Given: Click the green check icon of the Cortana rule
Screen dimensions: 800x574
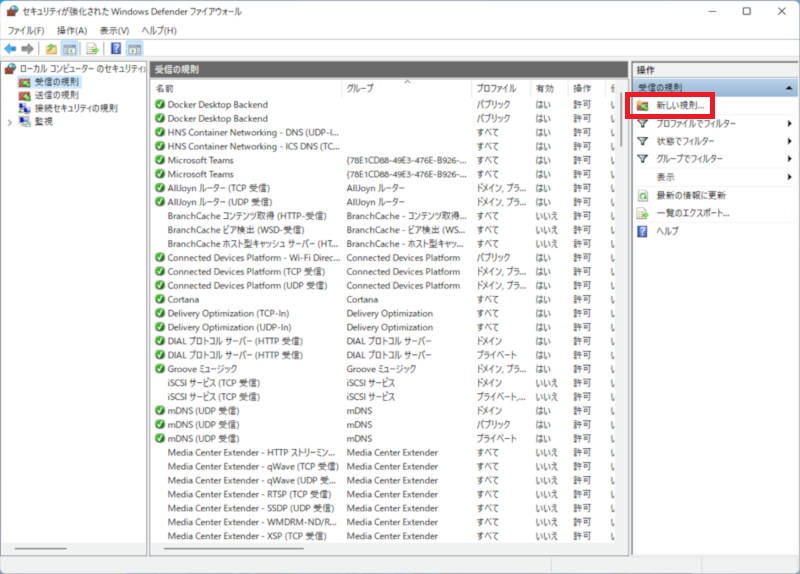Looking at the screenshot, I should (x=160, y=299).
